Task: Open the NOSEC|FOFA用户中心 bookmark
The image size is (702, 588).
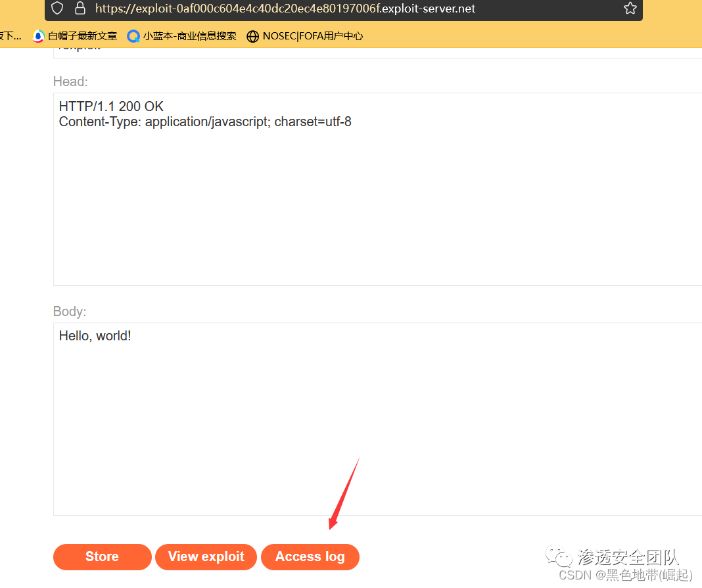Action: 305,35
